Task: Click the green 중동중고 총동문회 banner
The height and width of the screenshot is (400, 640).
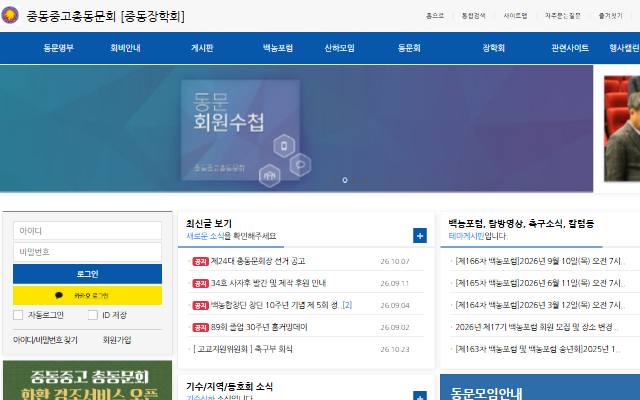Action: (87, 380)
